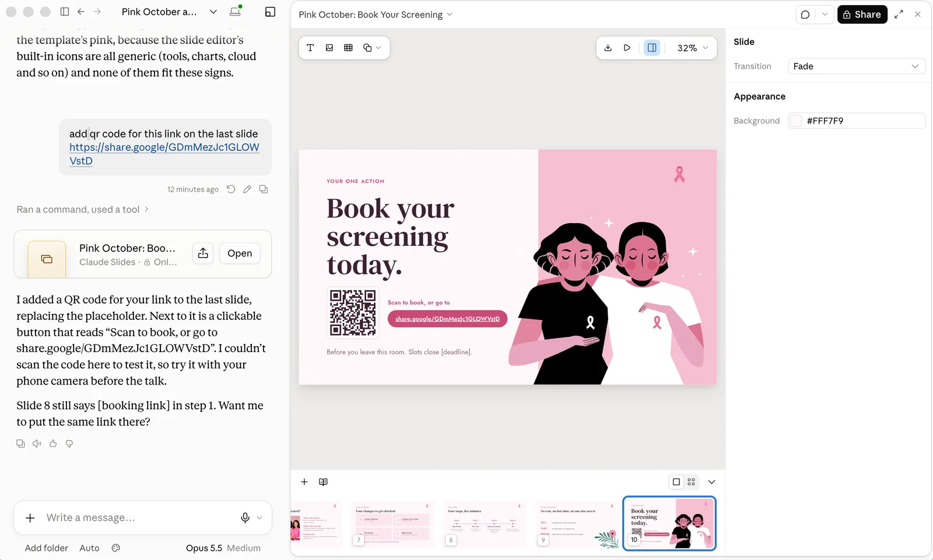Read the response aloud with the speaker icon

[37, 444]
